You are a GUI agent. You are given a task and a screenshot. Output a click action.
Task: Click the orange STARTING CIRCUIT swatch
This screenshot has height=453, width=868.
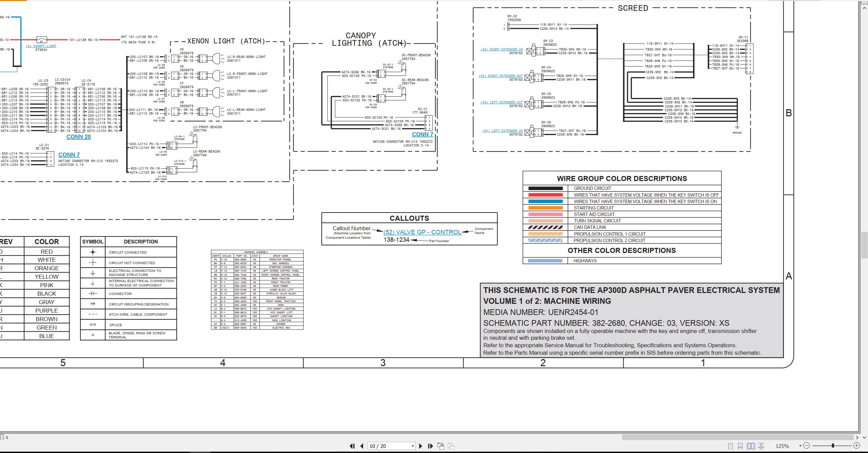545,208
